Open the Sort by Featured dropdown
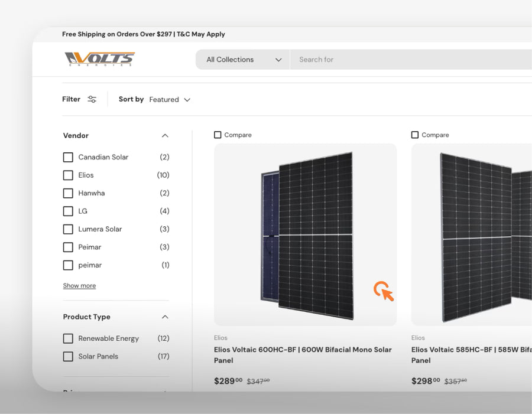 (170, 100)
